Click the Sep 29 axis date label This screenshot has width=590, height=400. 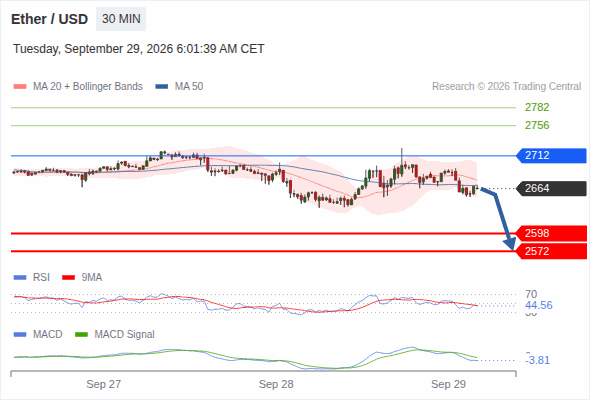448,384
